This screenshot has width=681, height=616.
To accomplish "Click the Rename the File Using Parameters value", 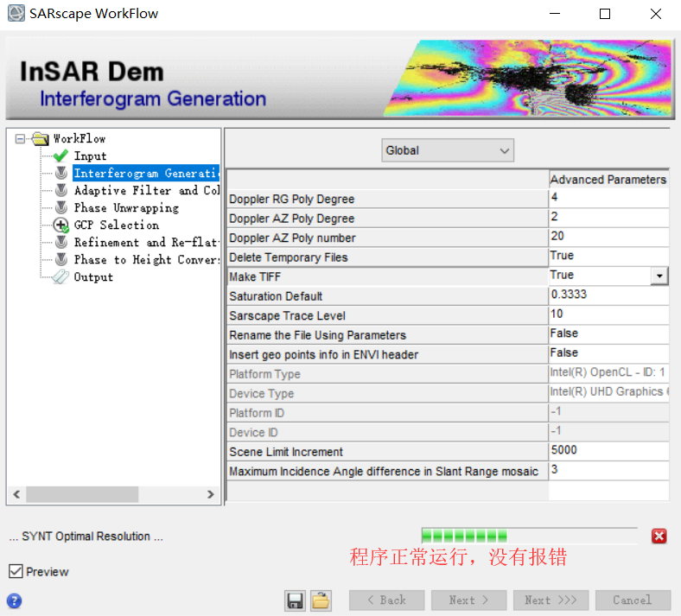I will pyautogui.click(x=608, y=334).
